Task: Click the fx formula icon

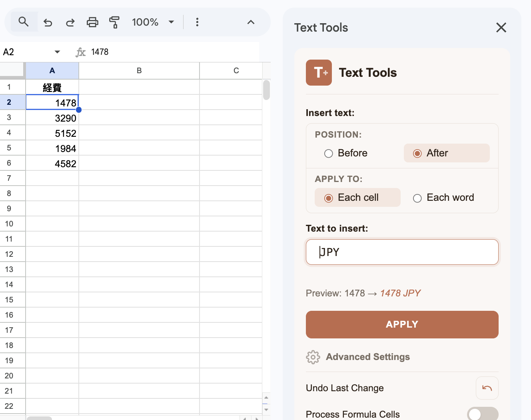Action: 80,52
